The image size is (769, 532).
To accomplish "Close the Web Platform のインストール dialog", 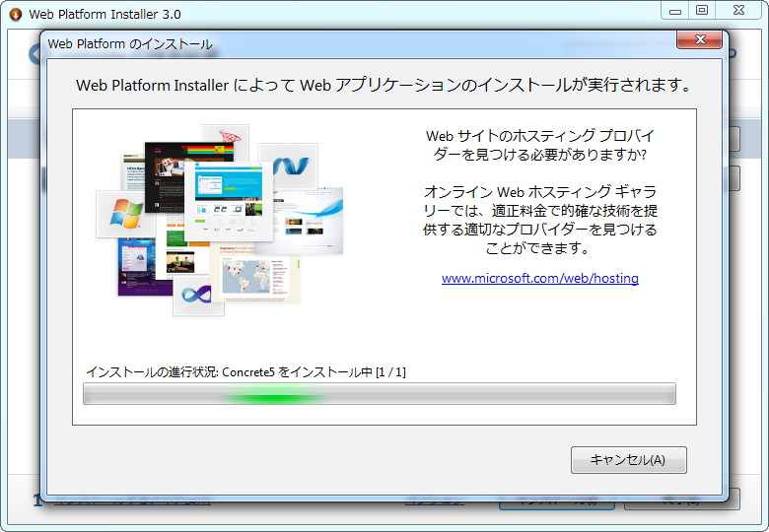I will [x=699, y=39].
